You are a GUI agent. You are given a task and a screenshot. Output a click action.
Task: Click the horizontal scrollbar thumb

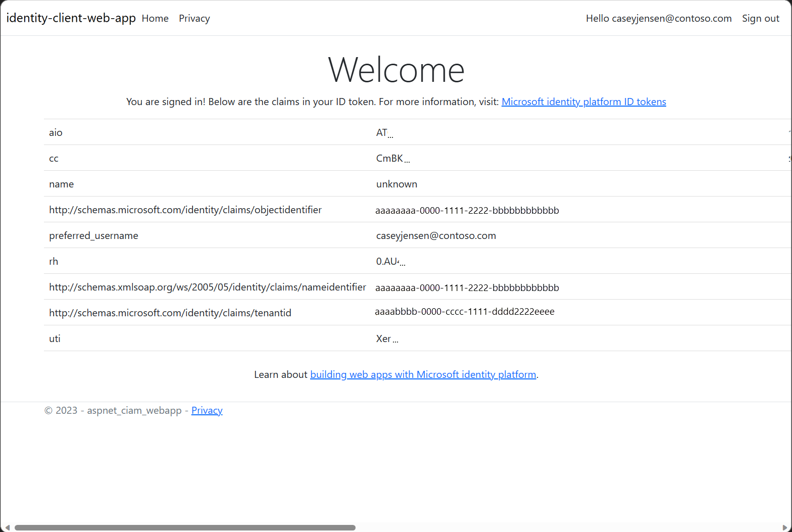[185, 527]
